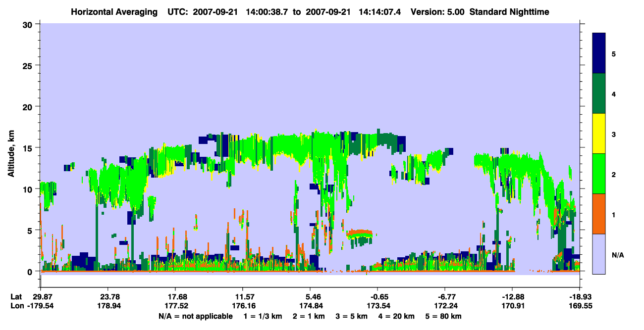
Task: Click the longitude value '177.52'
Action: click(x=175, y=306)
